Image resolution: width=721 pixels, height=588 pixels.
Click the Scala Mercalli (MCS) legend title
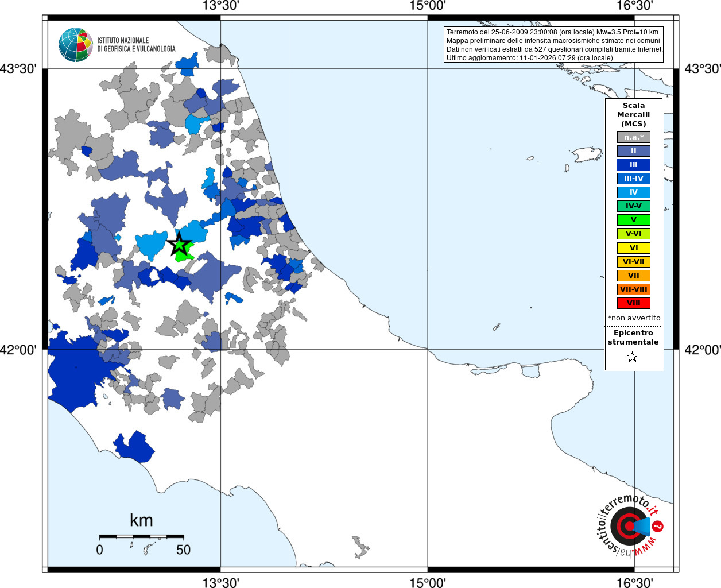point(634,115)
